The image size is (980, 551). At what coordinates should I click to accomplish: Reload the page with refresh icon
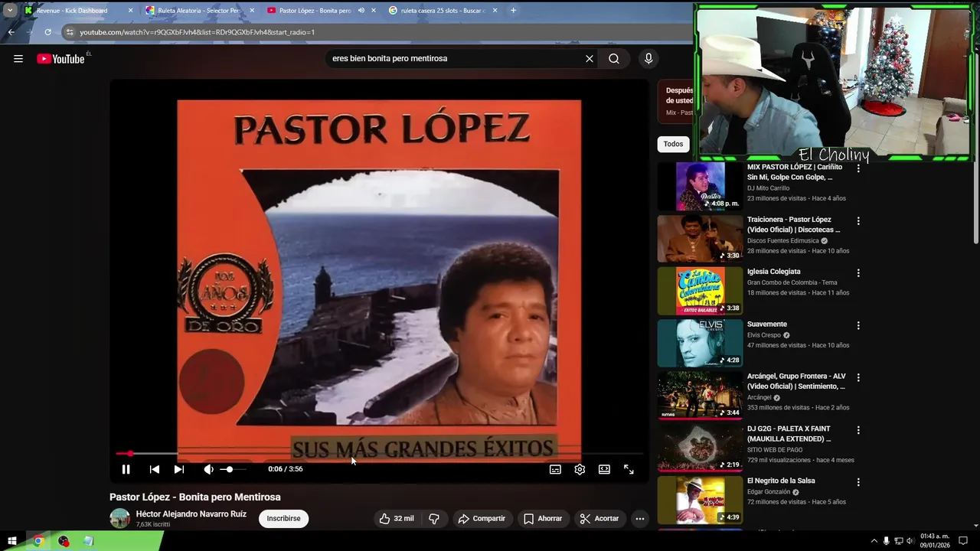[47, 32]
